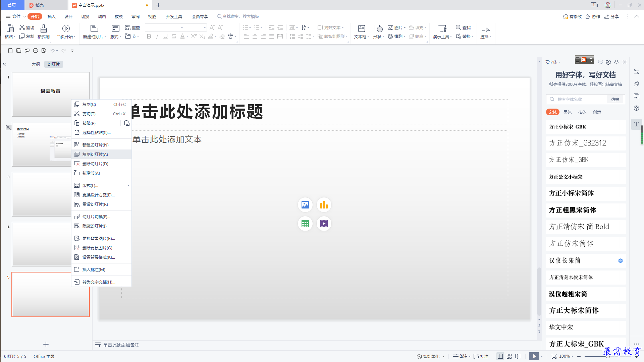Click the Print icon in quick access bar
Viewport: 644px width, 362px height.
click(36, 51)
